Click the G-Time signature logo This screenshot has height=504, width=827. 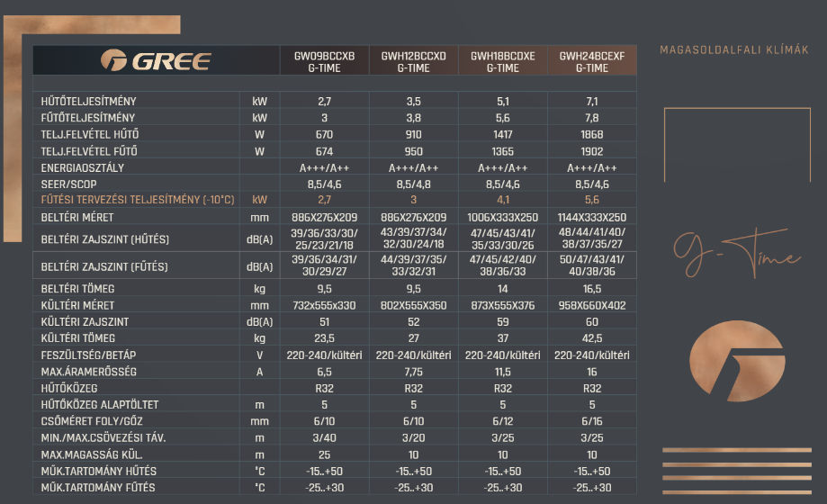coord(737,253)
